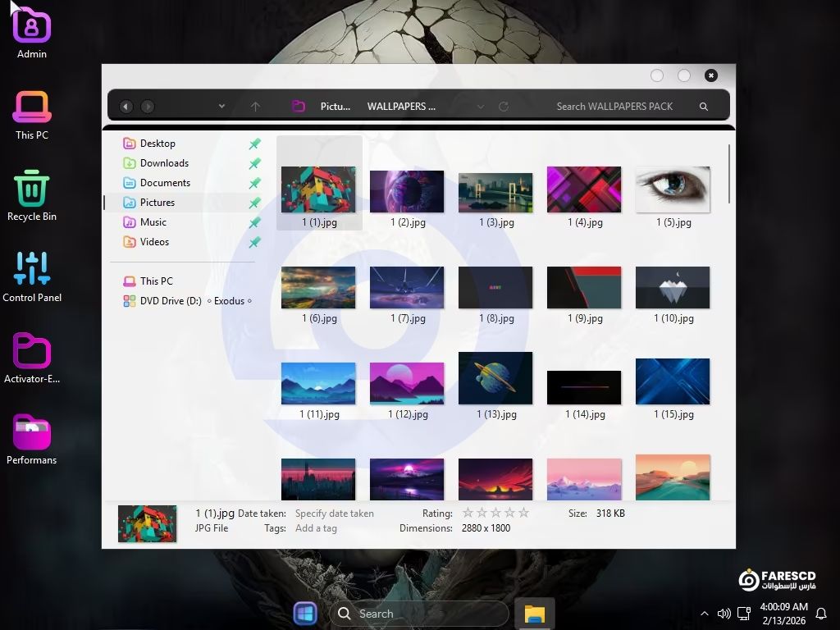The height and width of the screenshot is (630, 840).
Task: Expand the address bar history dropdown
Action: (x=481, y=107)
